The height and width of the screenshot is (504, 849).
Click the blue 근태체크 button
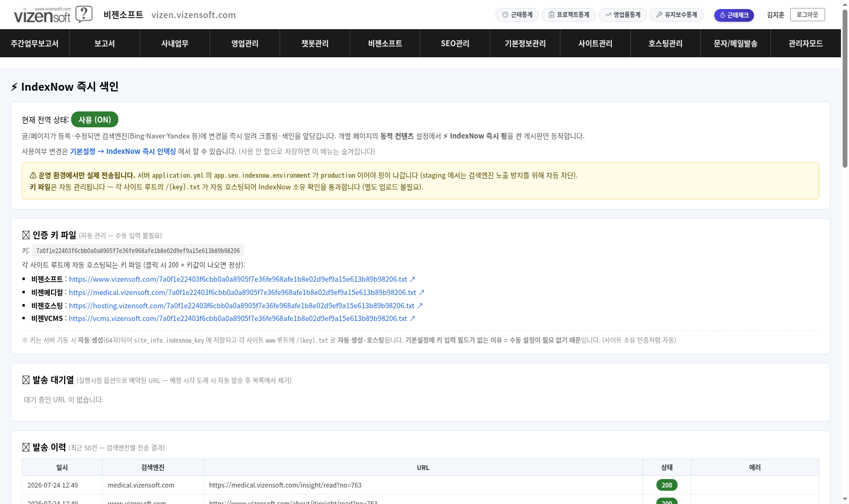734,15
